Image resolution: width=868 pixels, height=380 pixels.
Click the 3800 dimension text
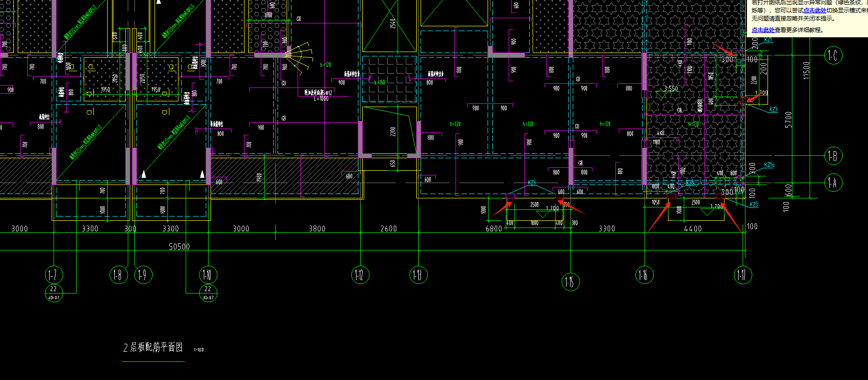click(x=317, y=229)
